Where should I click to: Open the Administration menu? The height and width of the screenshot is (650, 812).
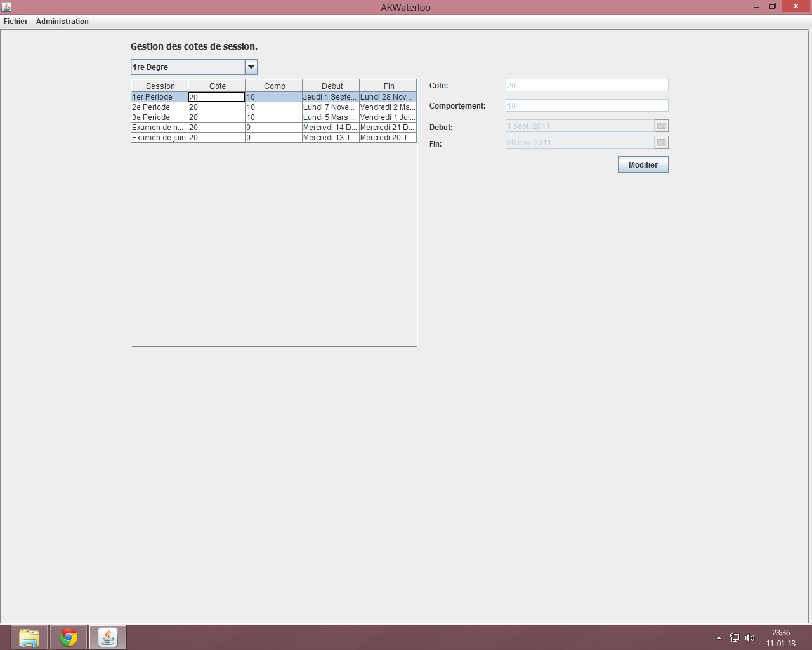62,22
